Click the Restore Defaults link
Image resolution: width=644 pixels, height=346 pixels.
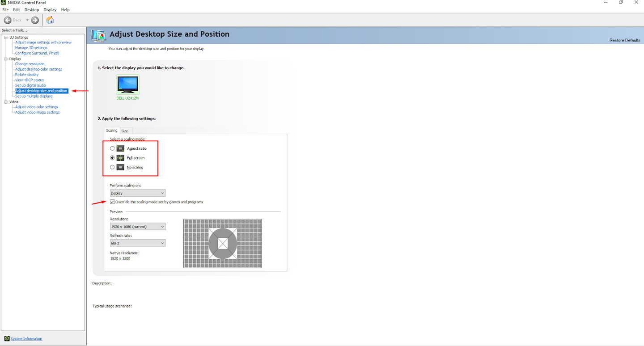tap(624, 40)
